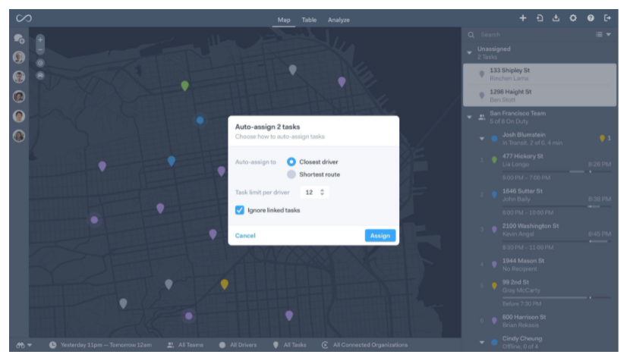Zoom in the map with plus button

pyautogui.click(x=40, y=39)
